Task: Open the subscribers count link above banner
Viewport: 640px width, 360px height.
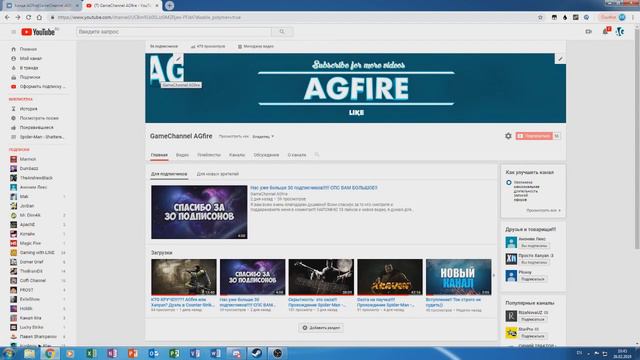Action: coord(164,47)
